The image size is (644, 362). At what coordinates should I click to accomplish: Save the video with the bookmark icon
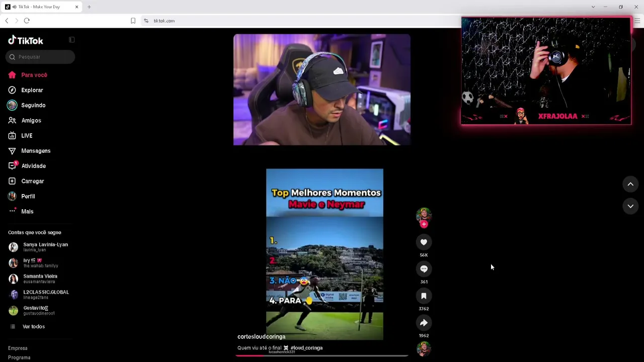[x=424, y=296]
